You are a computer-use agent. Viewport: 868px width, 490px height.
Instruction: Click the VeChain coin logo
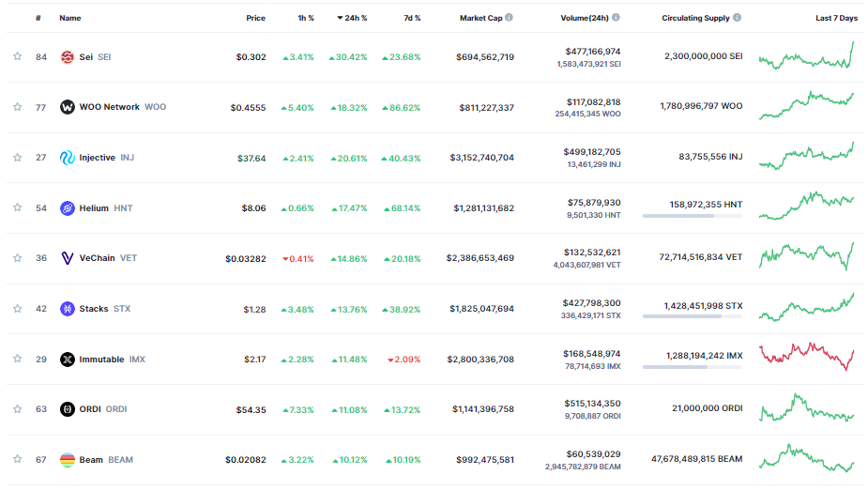(67, 258)
